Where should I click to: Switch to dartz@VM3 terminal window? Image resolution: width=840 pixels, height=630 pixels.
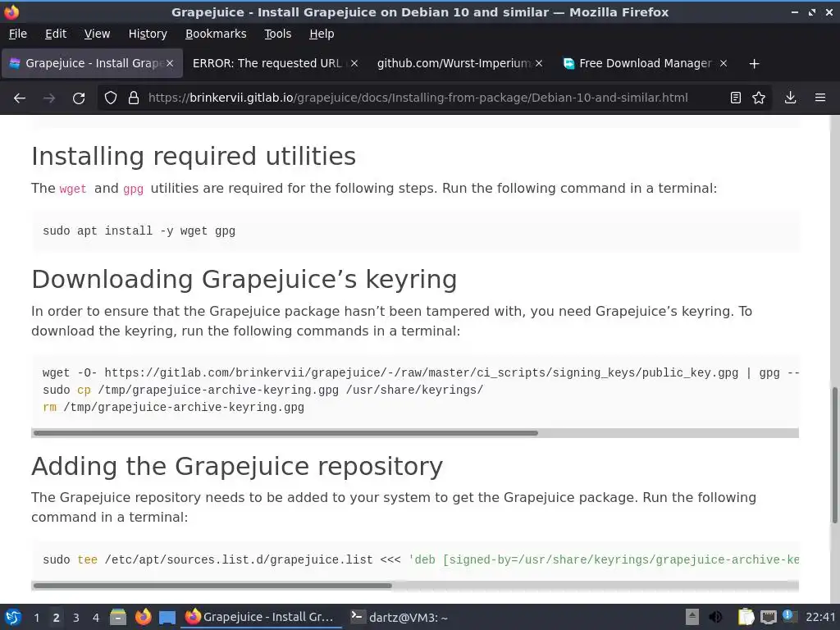[399, 617]
